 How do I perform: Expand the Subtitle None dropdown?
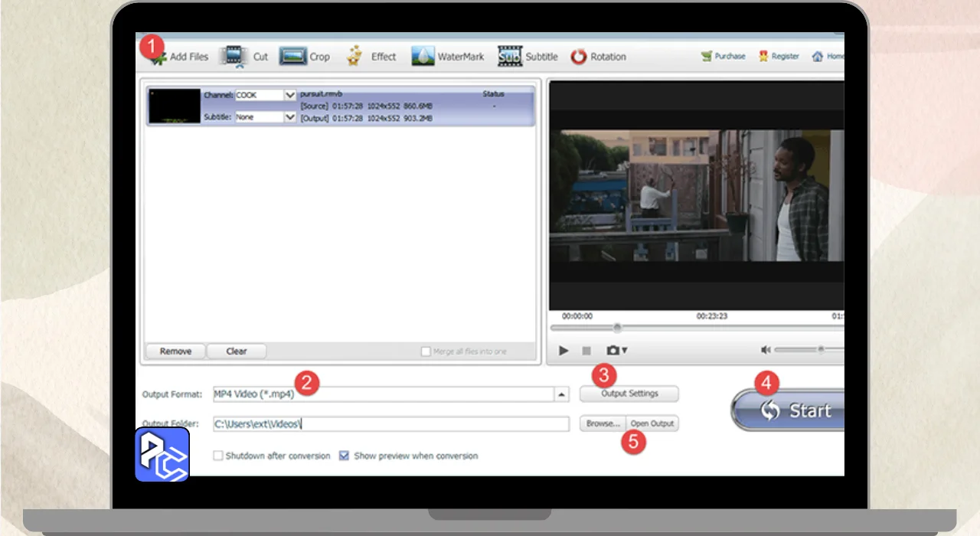[290, 117]
